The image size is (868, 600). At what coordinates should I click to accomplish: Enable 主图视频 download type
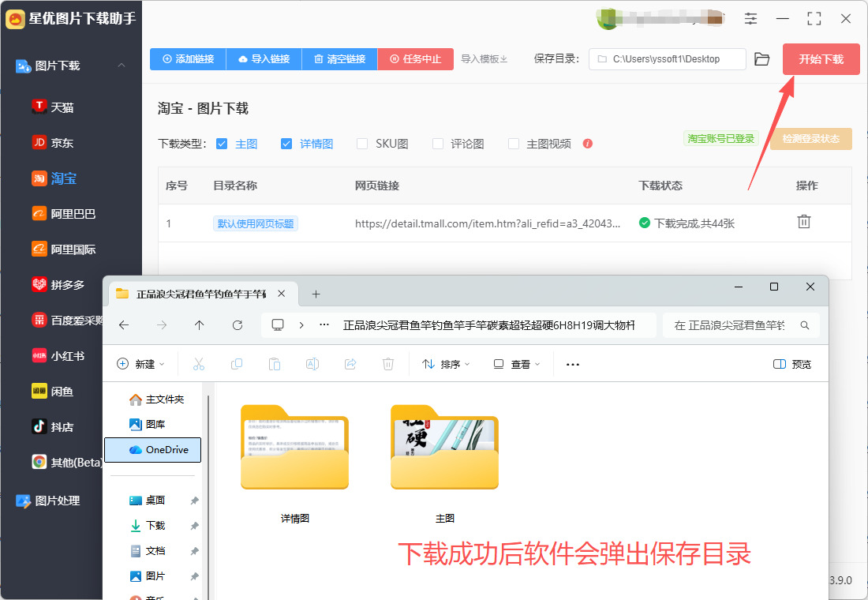click(514, 144)
